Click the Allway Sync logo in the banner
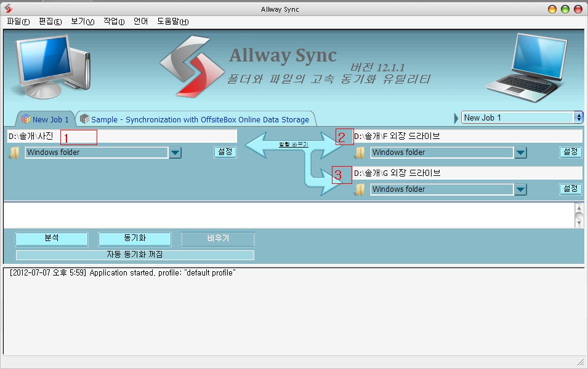The image size is (588, 369). (192, 66)
